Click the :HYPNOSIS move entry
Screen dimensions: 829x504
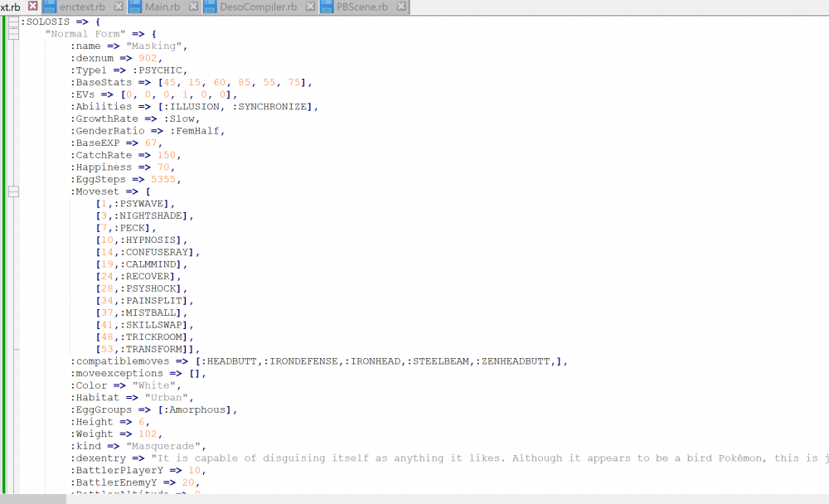(141, 240)
